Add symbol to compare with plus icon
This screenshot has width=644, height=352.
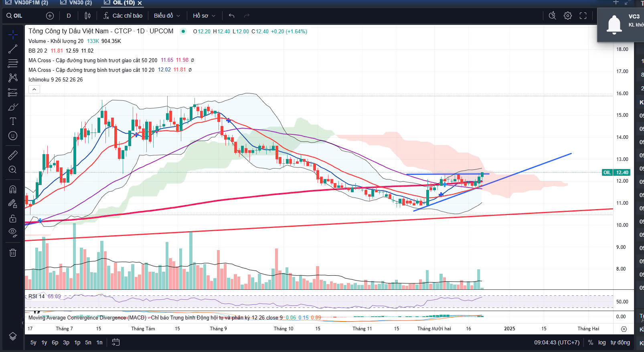(x=50, y=16)
